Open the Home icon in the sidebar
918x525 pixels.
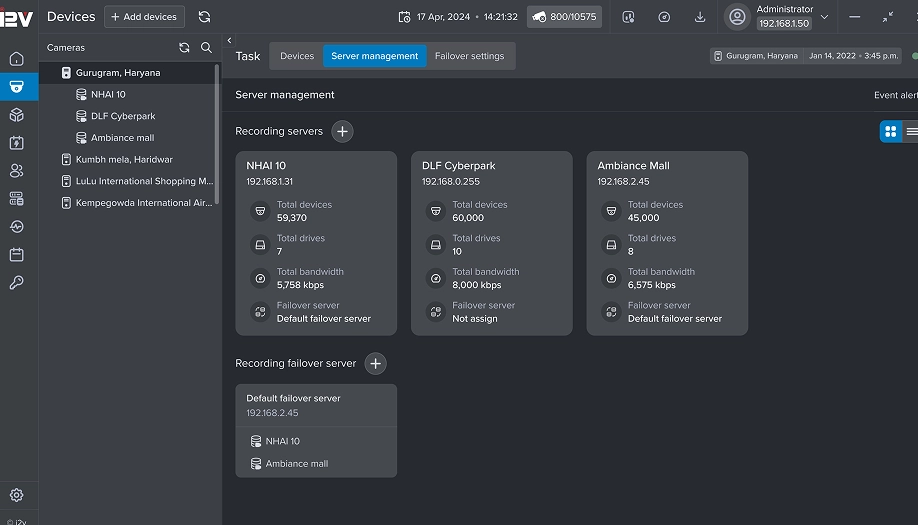pyautogui.click(x=16, y=59)
